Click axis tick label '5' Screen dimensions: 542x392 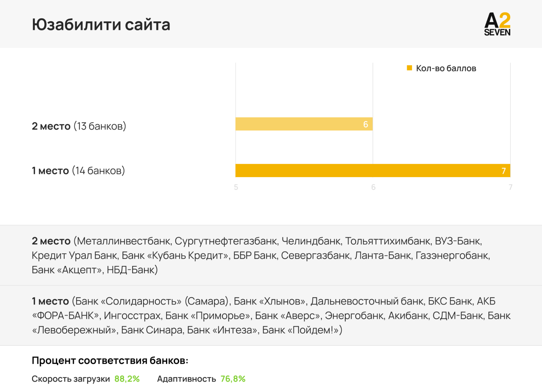(x=236, y=187)
